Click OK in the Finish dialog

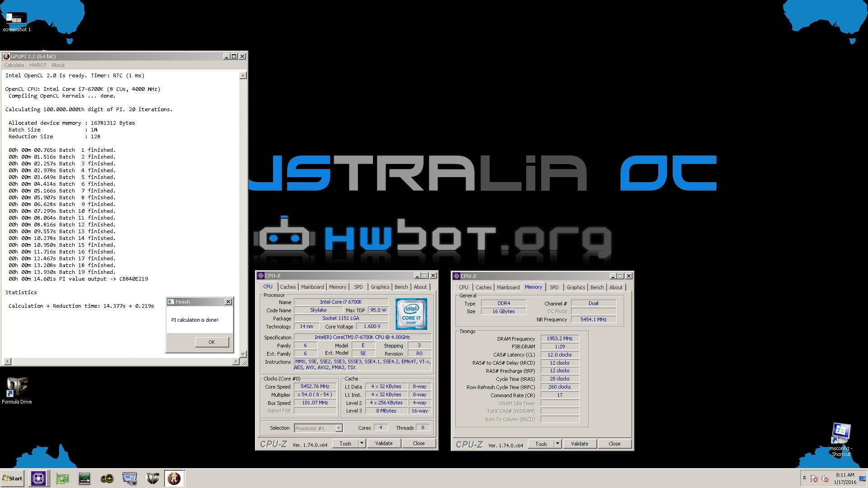click(x=212, y=342)
